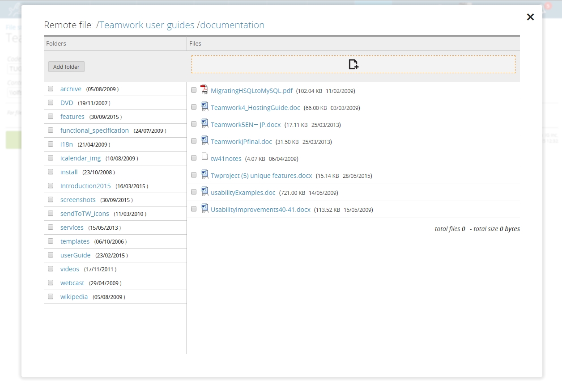Image resolution: width=562 pixels, height=392 pixels.
Task: Click the Word icon for Teamwork4_HostingGuide.doc
Action: (204, 107)
